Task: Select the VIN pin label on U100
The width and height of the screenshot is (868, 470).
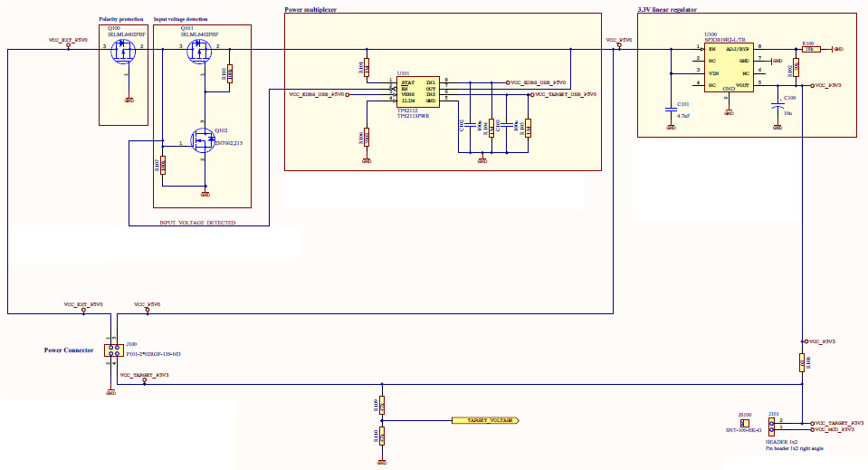Action: (713, 73)
